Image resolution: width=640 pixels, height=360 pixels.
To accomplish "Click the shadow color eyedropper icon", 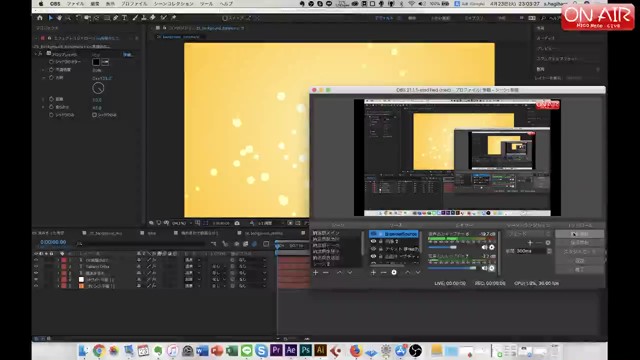I will tap(105, 62).
